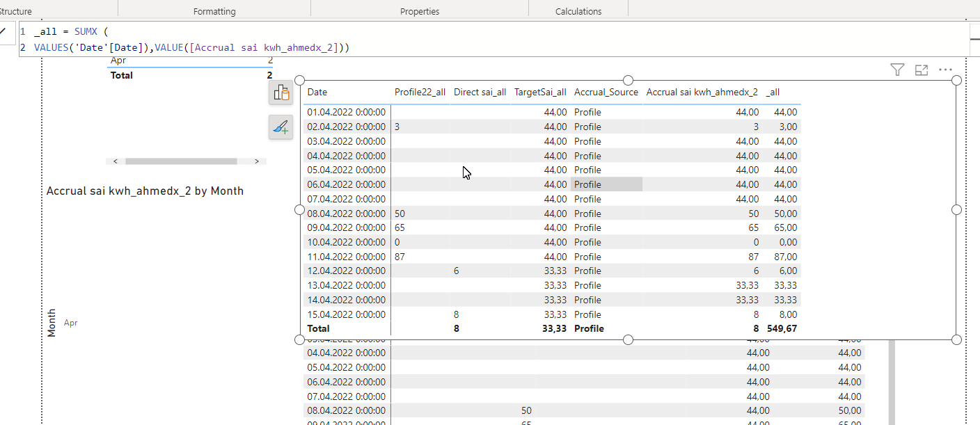The image size is (980, 425).
Task: Select the Apr row in small table
Action: (x=190, y=61)
